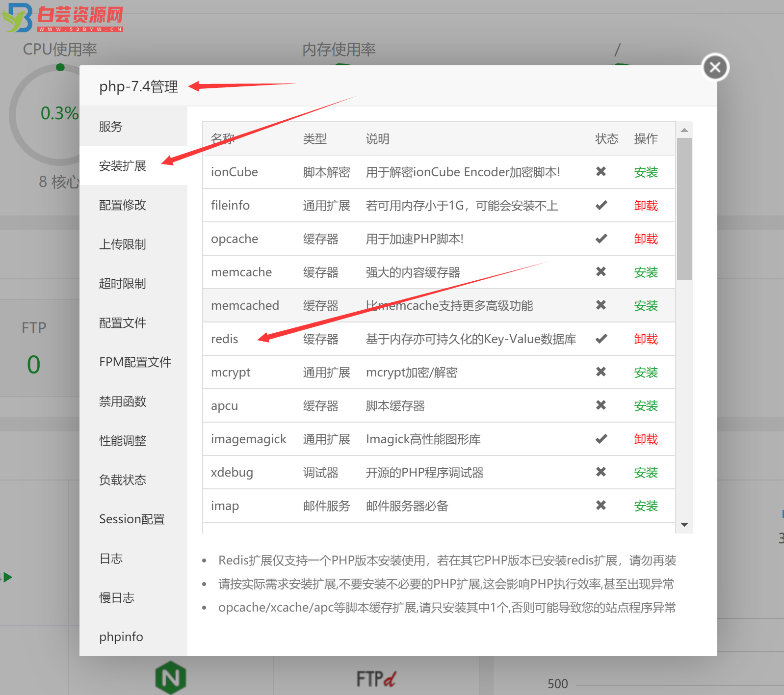The width and height of the screenshot is (784, 695).
Task: Switch to 上传限制 tab
Action: coord(133,244)
